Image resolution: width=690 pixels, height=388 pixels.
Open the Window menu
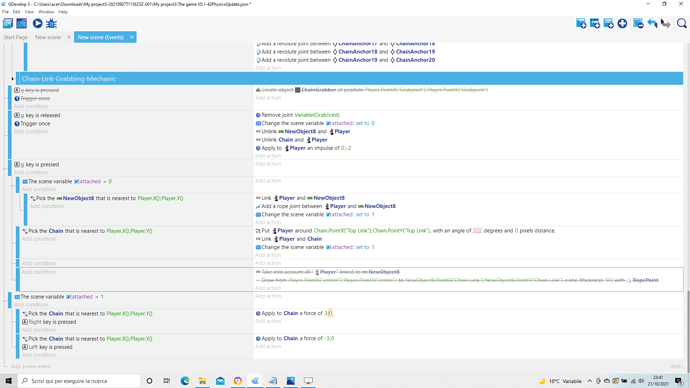point(46,12)
